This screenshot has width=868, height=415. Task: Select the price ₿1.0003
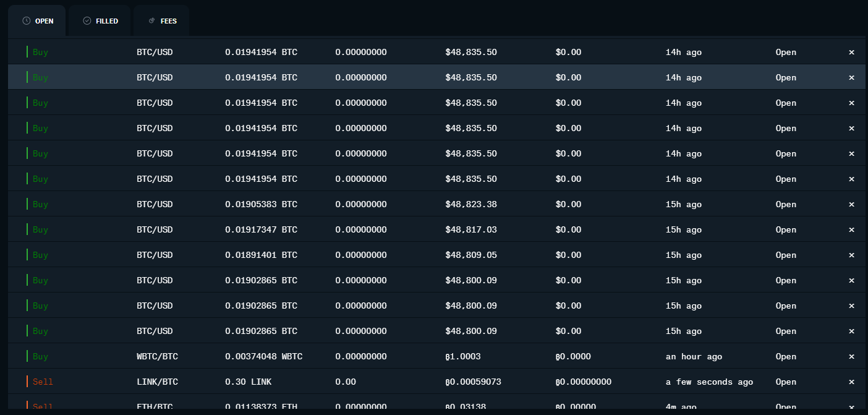[463, 356]
